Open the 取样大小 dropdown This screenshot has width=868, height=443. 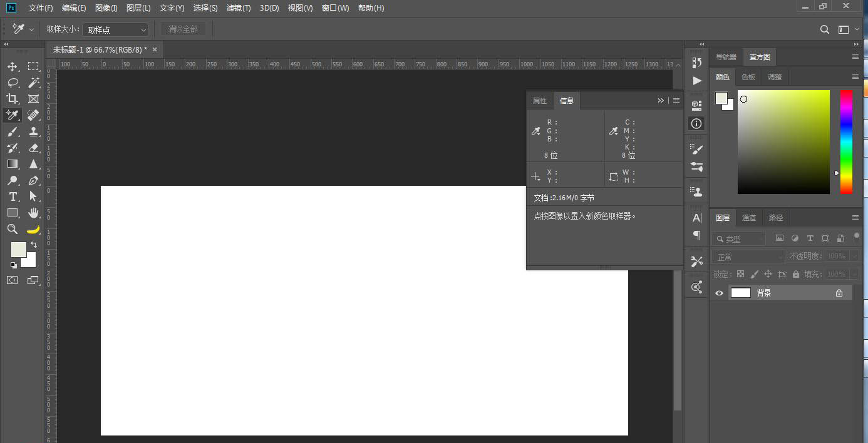pyautogui.click(x=116, y=29)
